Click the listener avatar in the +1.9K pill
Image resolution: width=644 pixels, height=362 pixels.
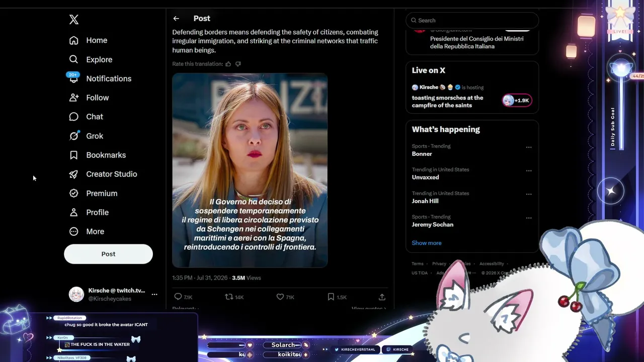(508, 100)
